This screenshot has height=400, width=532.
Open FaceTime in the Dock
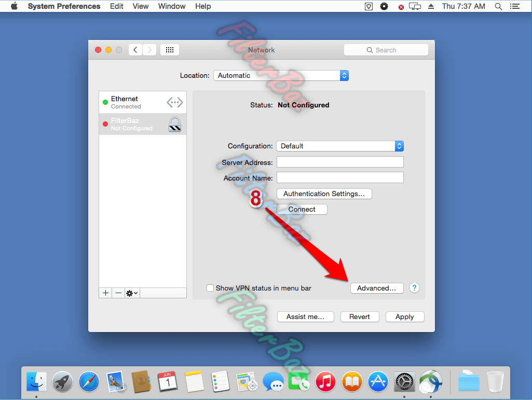[x=298, y=382]
